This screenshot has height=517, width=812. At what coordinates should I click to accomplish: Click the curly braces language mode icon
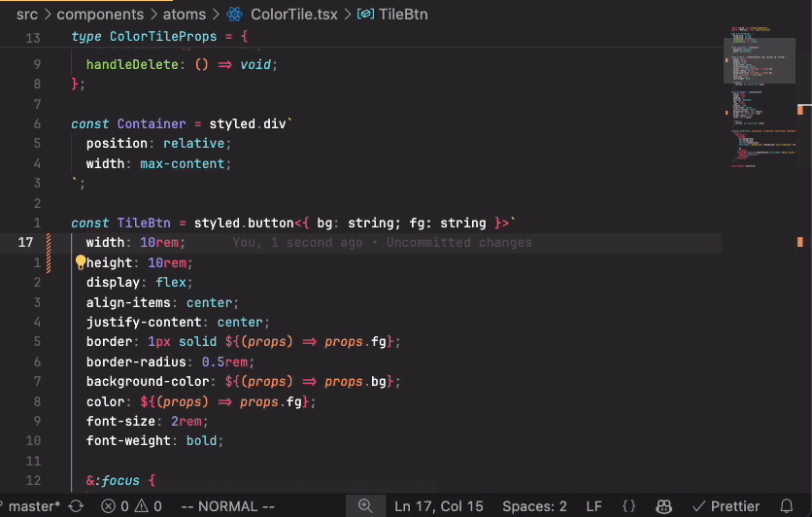pyautogui.click(x=628, y=505)
